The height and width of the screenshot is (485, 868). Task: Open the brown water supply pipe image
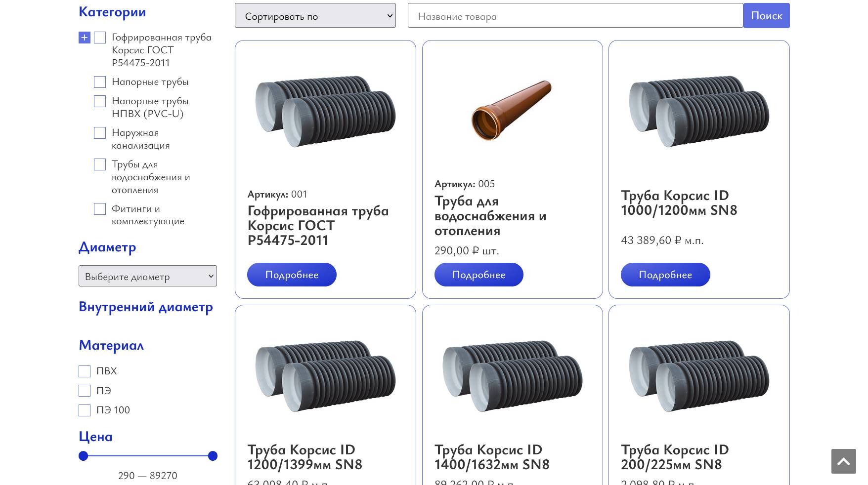point(512,111)
